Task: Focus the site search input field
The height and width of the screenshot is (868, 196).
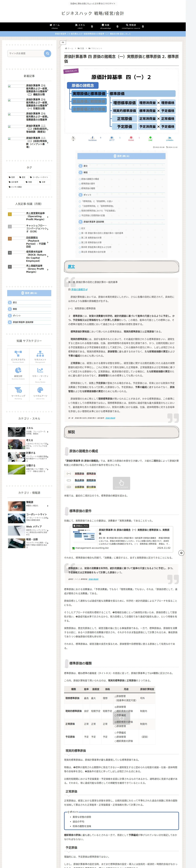Action: [26, 53]
